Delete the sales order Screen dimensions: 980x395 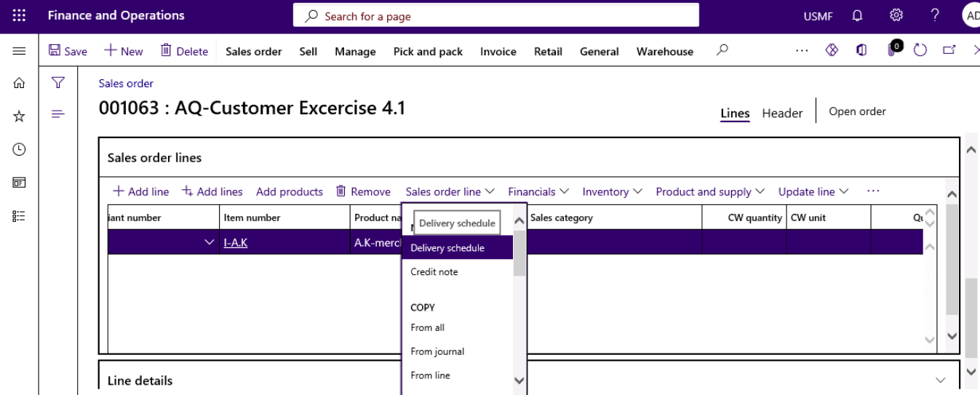tap(184, 51)
